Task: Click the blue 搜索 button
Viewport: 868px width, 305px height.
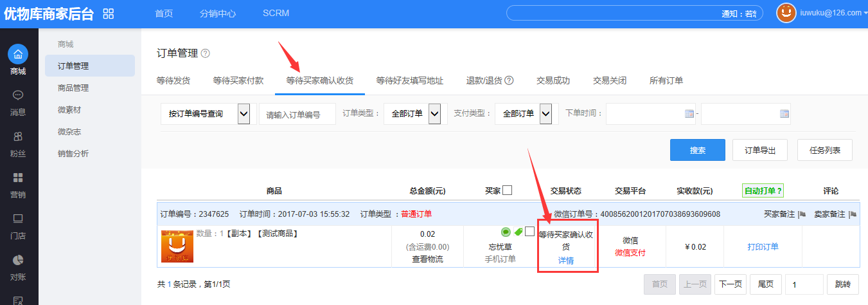Action: pyautogui.click(x=697, y=150)
